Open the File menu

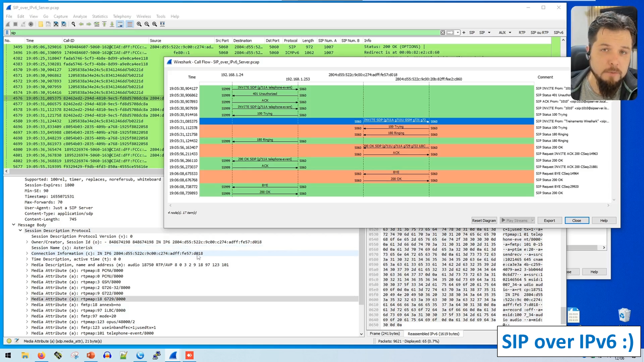tap(9, 17)
